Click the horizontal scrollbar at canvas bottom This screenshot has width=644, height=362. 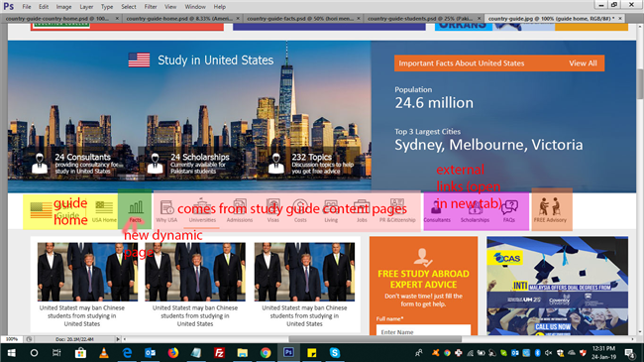[375, 339]
